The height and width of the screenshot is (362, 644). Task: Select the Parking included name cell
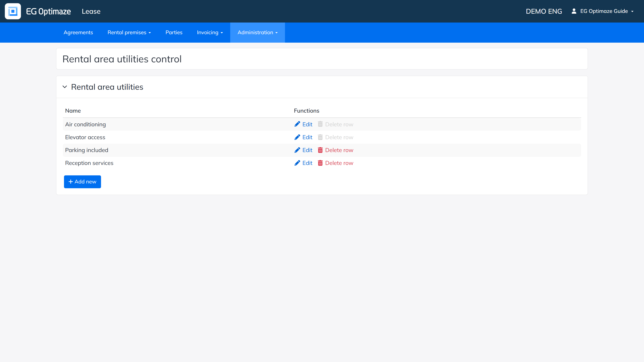click(87, 150)
